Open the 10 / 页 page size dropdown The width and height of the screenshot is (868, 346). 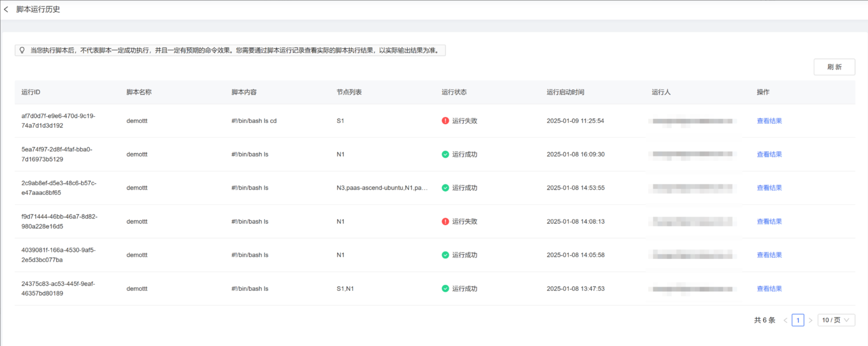point(836,320)
